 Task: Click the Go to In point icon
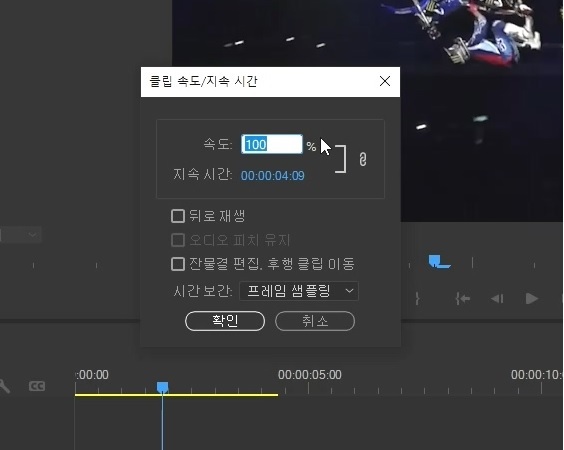463,299
